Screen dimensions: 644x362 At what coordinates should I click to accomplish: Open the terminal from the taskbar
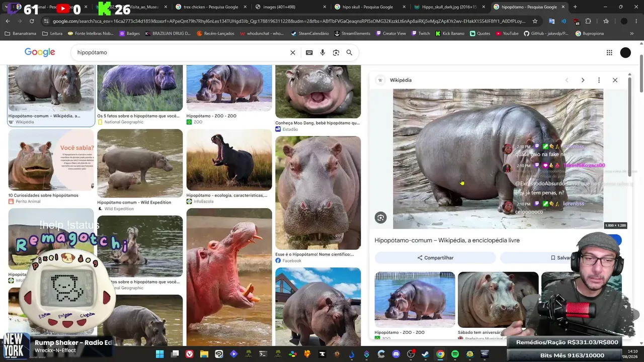click(263, 354)
